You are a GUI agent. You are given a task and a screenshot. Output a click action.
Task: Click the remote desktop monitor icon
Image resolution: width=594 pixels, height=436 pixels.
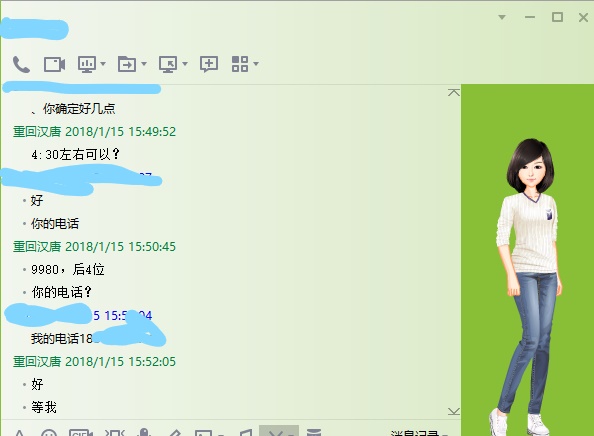(168, 64)
